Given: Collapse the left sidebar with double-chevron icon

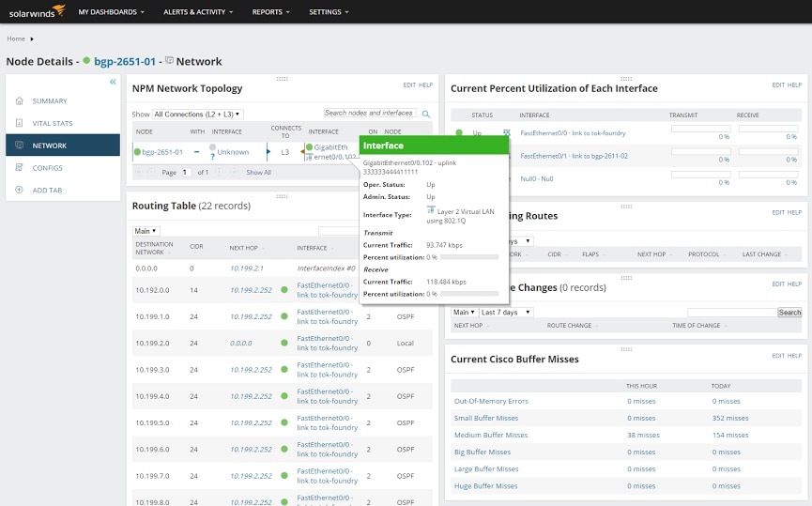Looking at the screenshot, I should pyautogui.click(x=113, y=82).
